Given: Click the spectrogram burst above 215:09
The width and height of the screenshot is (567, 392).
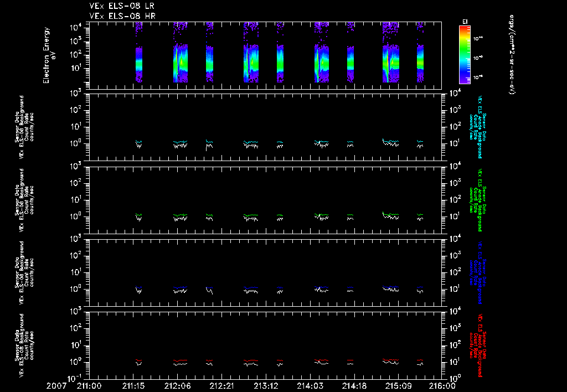Looking at the screenshot, I should [x=390, y=53].
